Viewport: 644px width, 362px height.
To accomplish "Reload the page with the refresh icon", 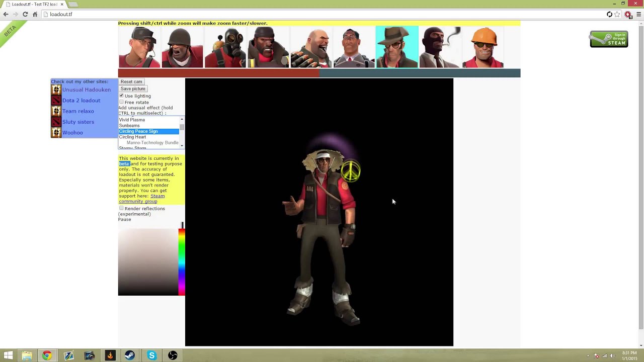I will click(25, 14).
